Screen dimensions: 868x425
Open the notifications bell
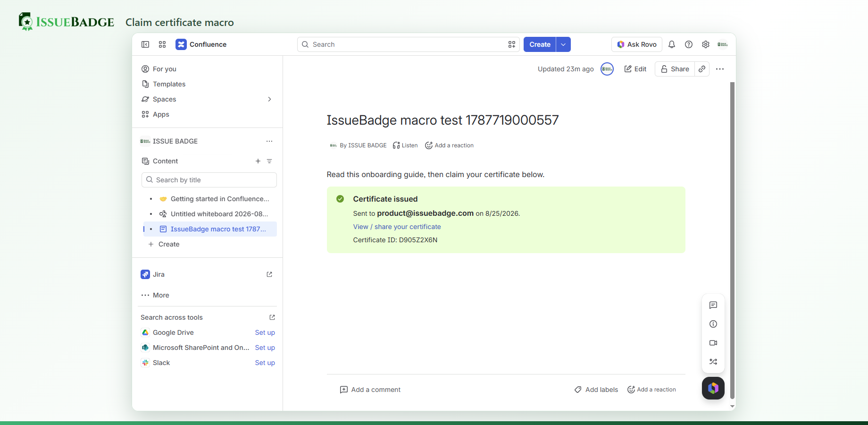click(x=672, y=44)
